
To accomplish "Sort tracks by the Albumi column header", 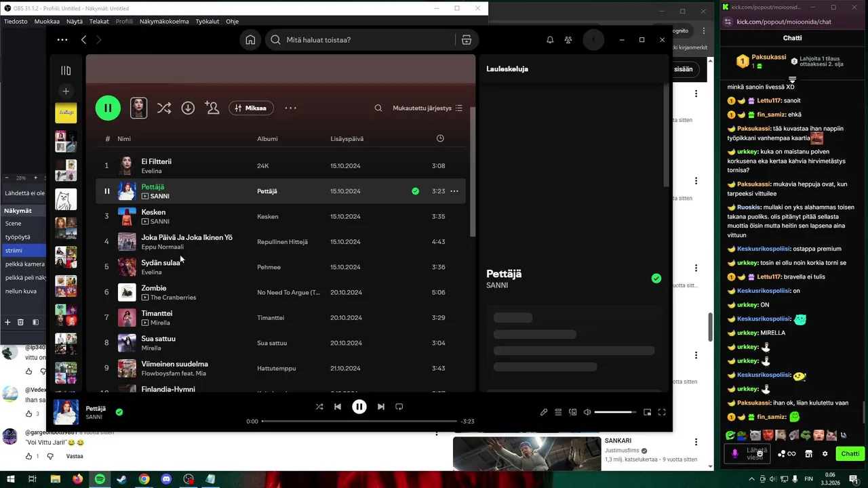I will (267, 139).
